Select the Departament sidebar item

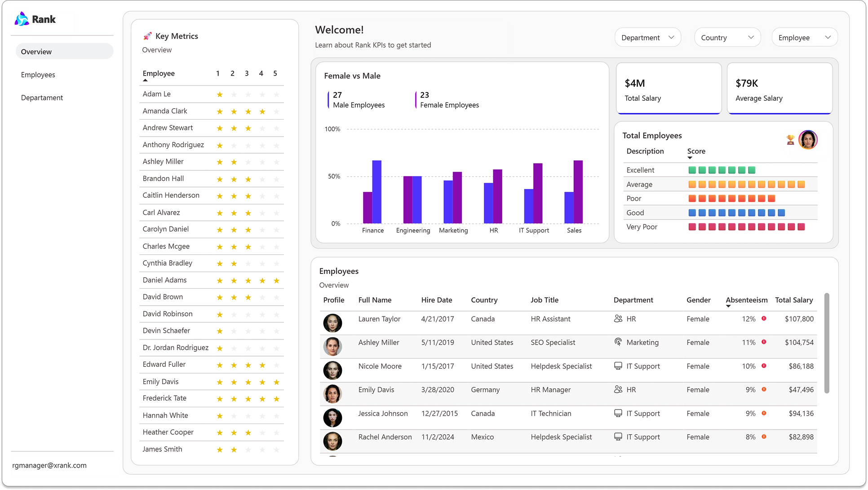point(42,97)
